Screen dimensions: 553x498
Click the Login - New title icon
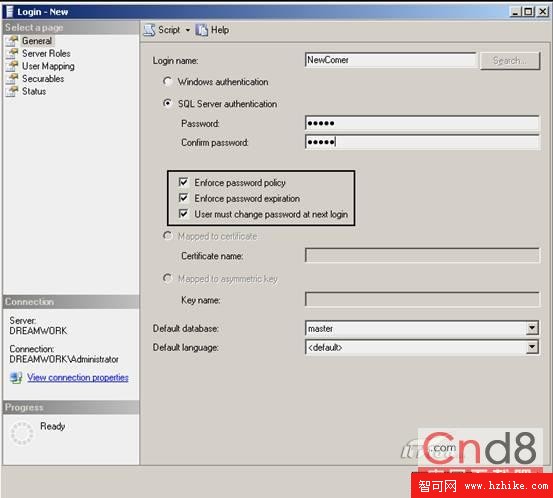[10, 12]
